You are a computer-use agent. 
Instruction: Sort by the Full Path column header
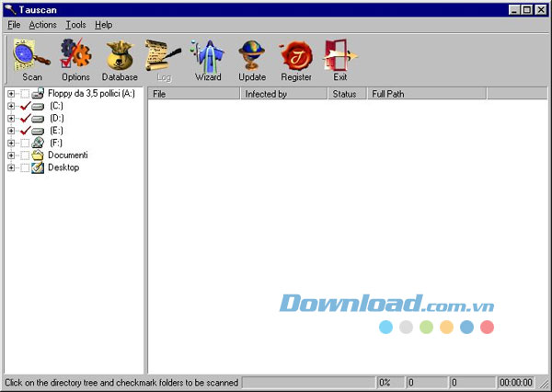click(427, 94)
